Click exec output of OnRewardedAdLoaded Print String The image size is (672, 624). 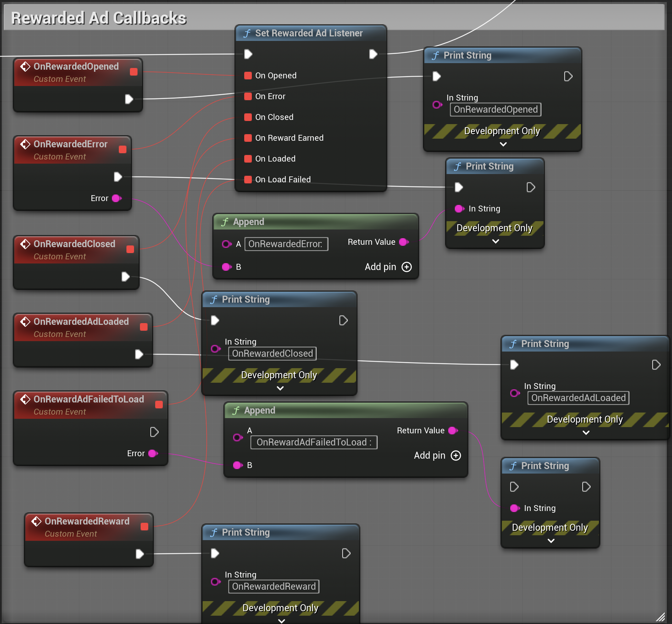[x=656, y=365]
